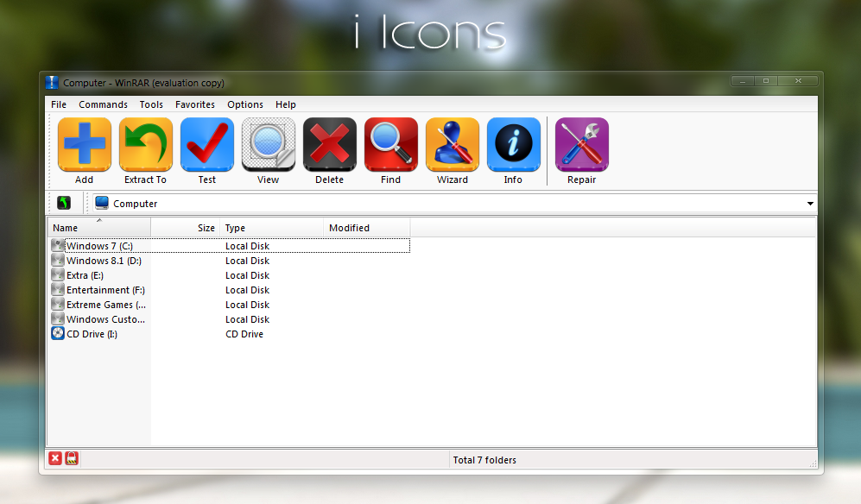Click the Computer icon in address bar

coord(102,203)
